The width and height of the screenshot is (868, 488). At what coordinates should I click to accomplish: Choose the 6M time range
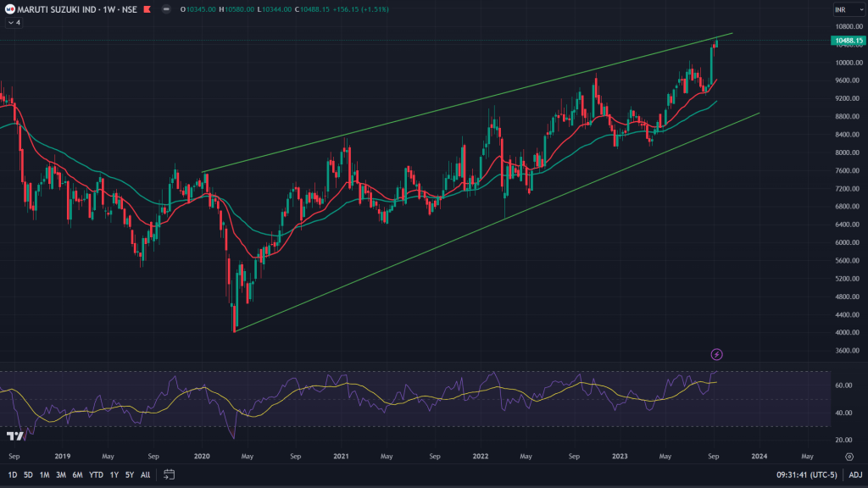(x=77, y=474)
